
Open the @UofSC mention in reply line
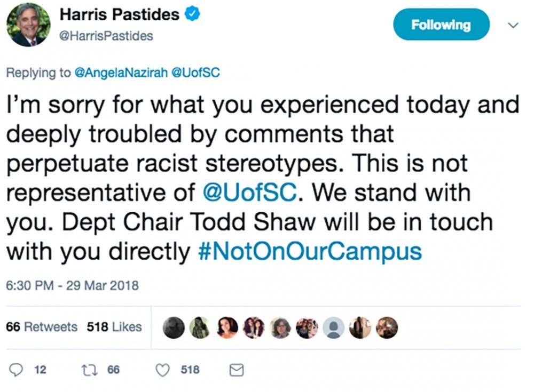[195, 73]
